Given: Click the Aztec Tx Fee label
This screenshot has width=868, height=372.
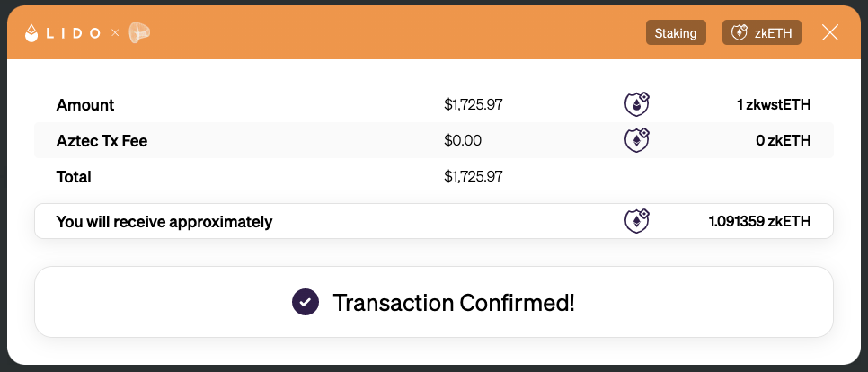Looking at the screenshot, I should 102,140.
